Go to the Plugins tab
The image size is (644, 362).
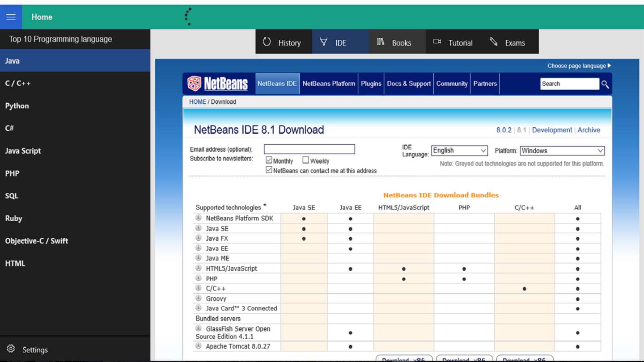pos(371,84)
